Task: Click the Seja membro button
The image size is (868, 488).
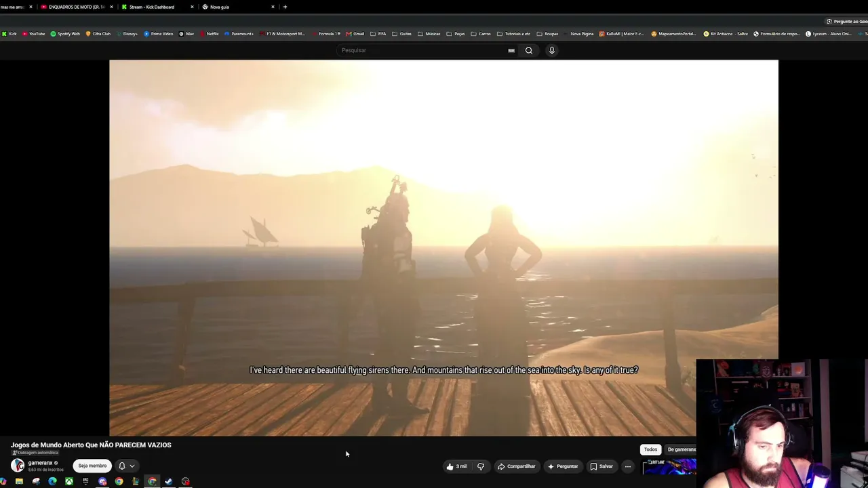Action: pyautogui.click(x=92, y=466)
